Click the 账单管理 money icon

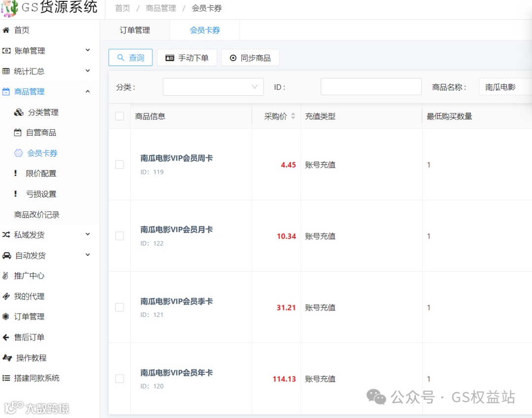pyautogui.click(x=6, y=51)
